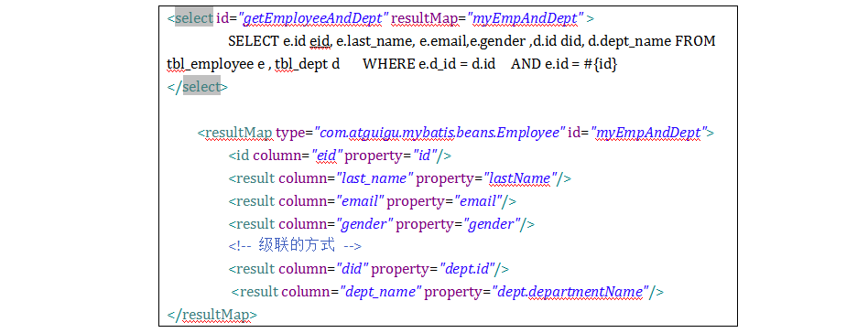Click the property value "dept.id"
This screenshot has height=333, width=868.
(x=466, y=269)
